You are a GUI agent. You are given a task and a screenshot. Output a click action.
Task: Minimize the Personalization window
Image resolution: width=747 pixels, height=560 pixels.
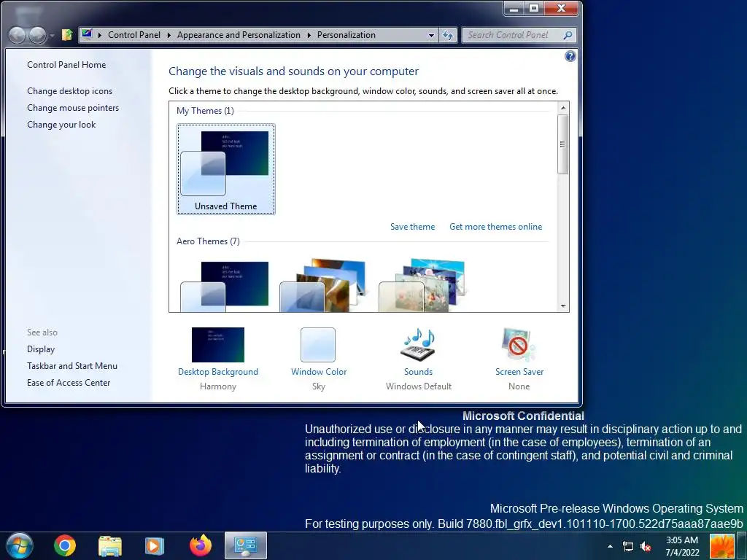tap(514, 9)
